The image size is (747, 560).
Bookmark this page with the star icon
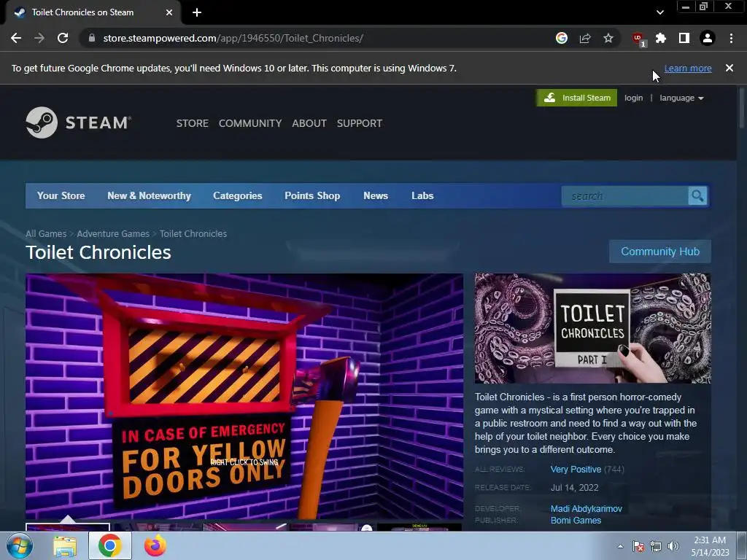(608, 38)
